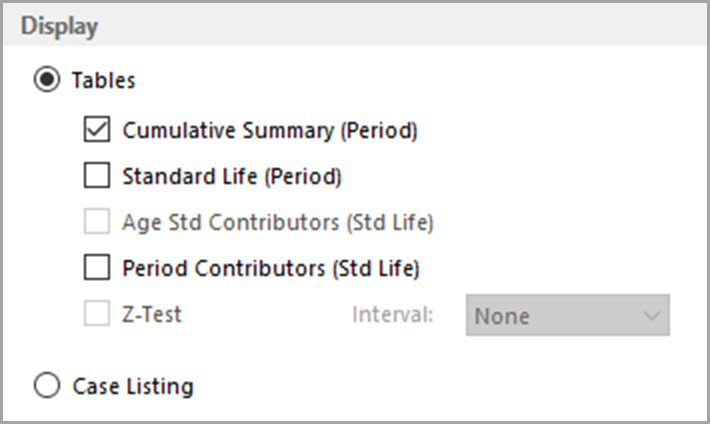710x424 pixels.
Task: Click the Case Listing label text
Action: 133,385
